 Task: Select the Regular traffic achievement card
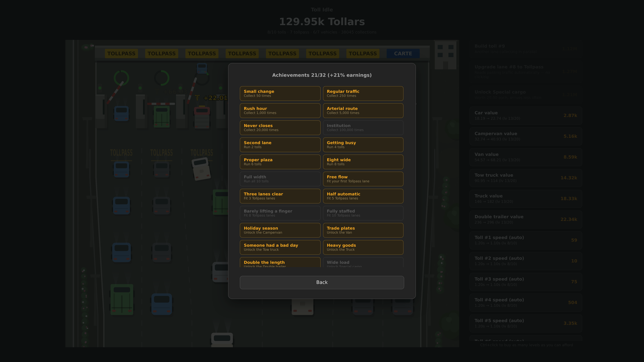(363, 94)
